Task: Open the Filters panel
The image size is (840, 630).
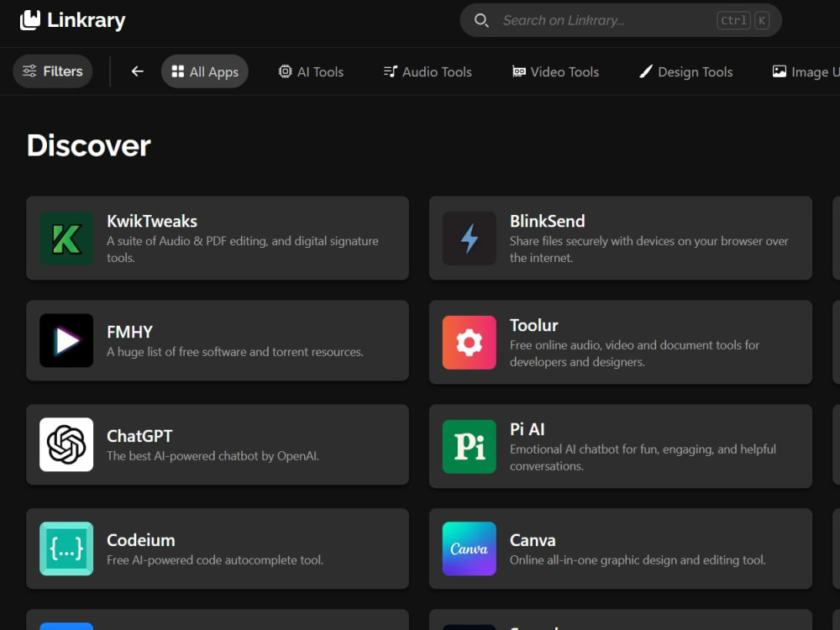Action: [x=52, y=71]
